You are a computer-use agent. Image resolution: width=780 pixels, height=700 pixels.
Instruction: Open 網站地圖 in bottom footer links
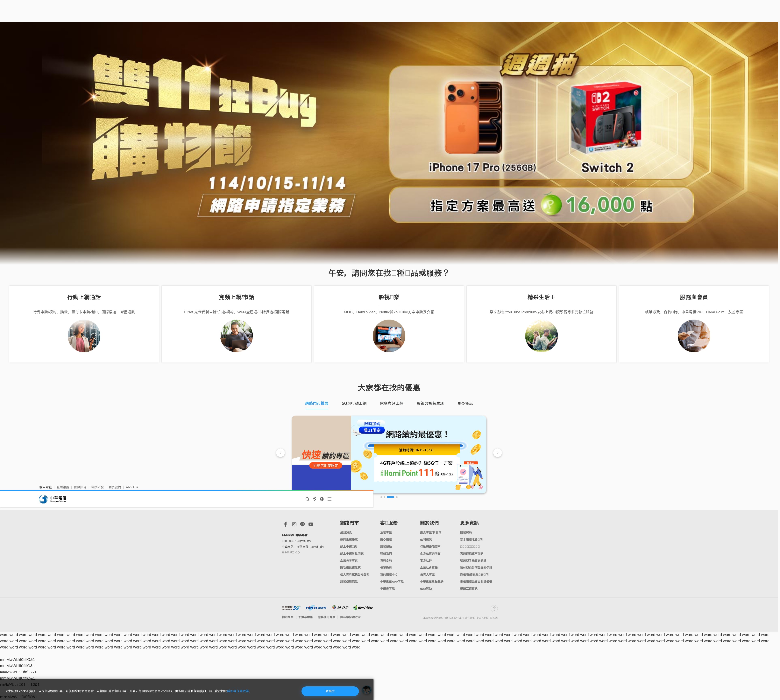tap(287, 617)
